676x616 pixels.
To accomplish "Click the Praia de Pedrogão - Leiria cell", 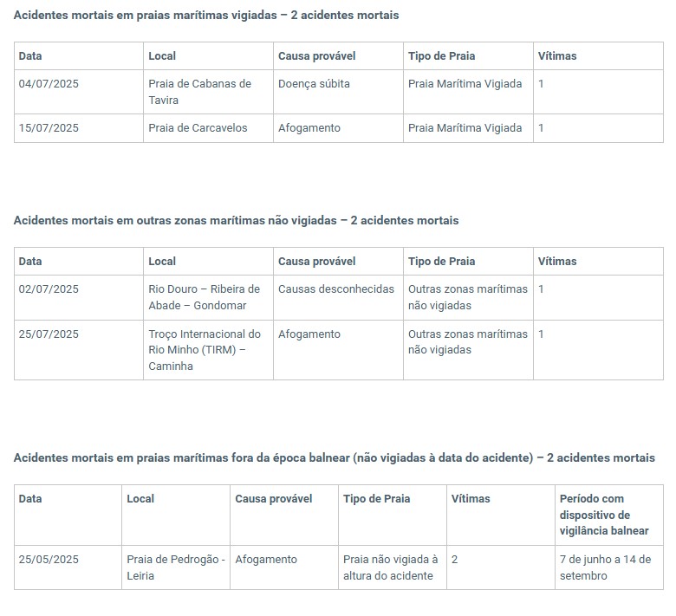I will pyautogui.click(x=176, y=567).
